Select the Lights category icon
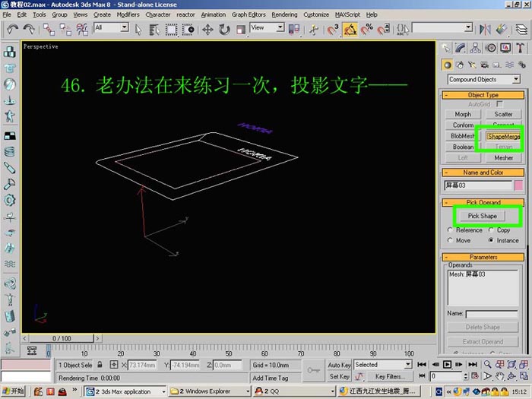Image resolution: width=532 pixels, height=399 pixels. pos(472,65)
